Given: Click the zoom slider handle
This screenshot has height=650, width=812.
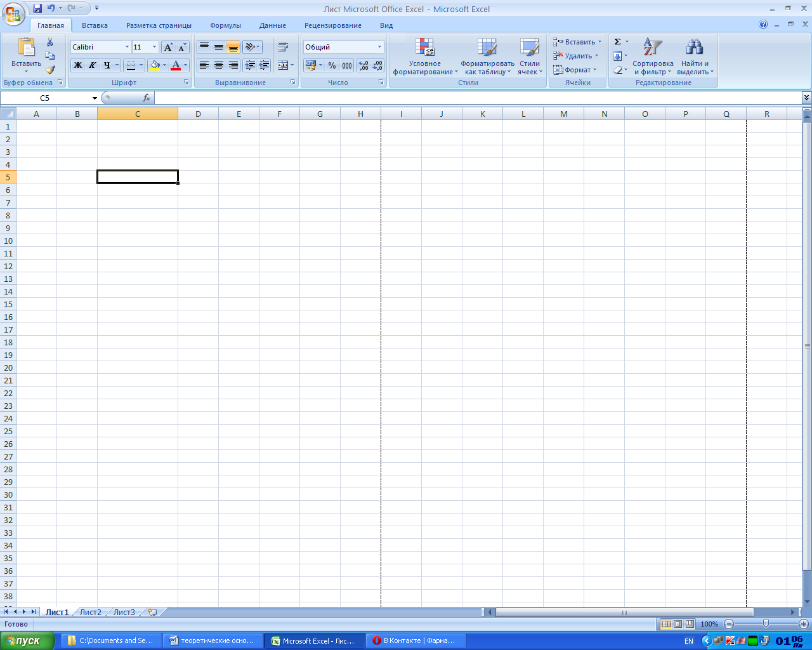Looking at the screenshot, I should click(x=766, y=624).
